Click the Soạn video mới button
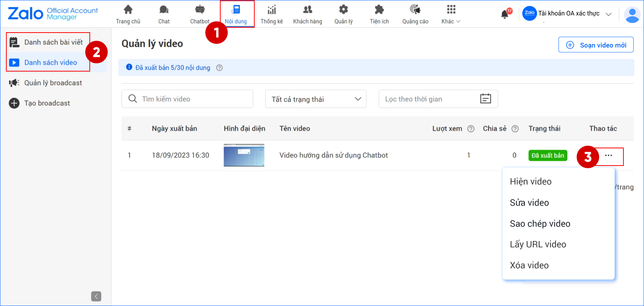Viewport: 644px width, 306px height. pyautogui.click(x=596, y=45)
